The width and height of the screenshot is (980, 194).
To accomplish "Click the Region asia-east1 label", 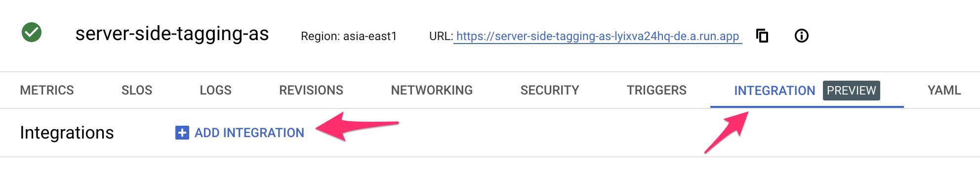I will [x=349, y=36].
